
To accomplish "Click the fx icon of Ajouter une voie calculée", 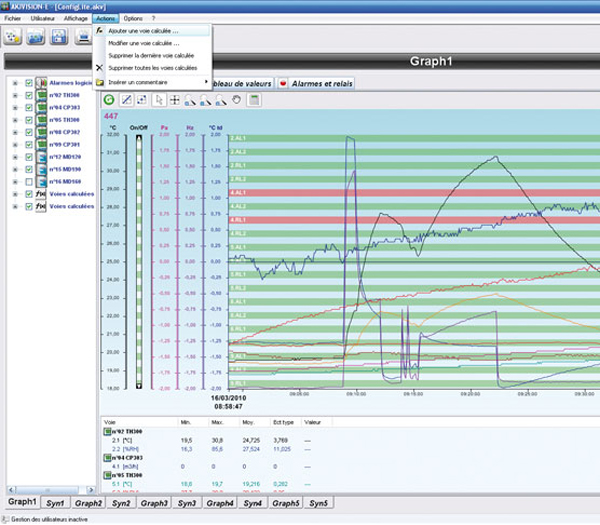I will tap(99, 31).
